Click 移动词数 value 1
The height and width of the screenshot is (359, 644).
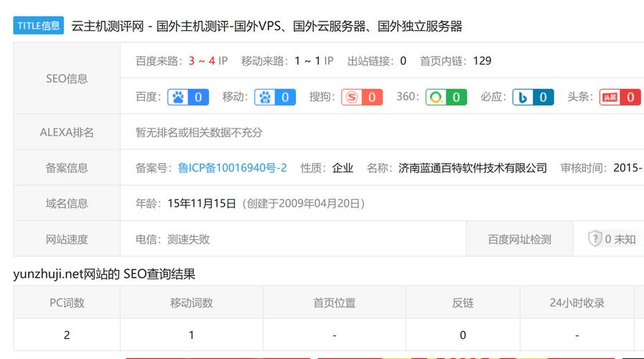click(192, 335)
